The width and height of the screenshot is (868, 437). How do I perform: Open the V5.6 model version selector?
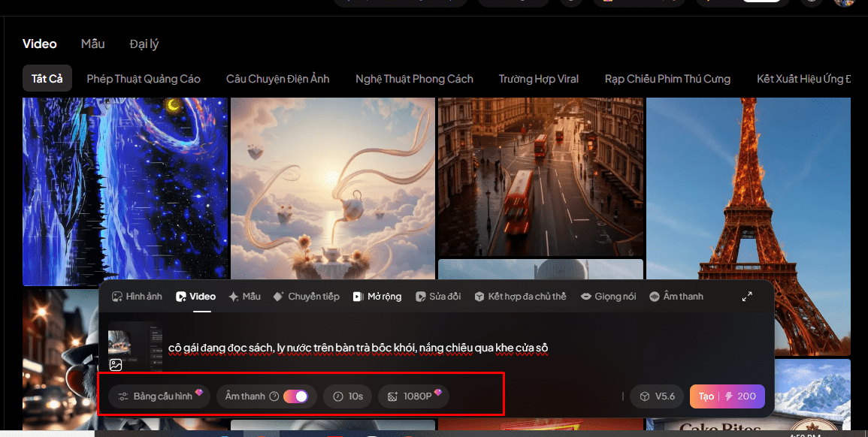[x=657, y=396]
